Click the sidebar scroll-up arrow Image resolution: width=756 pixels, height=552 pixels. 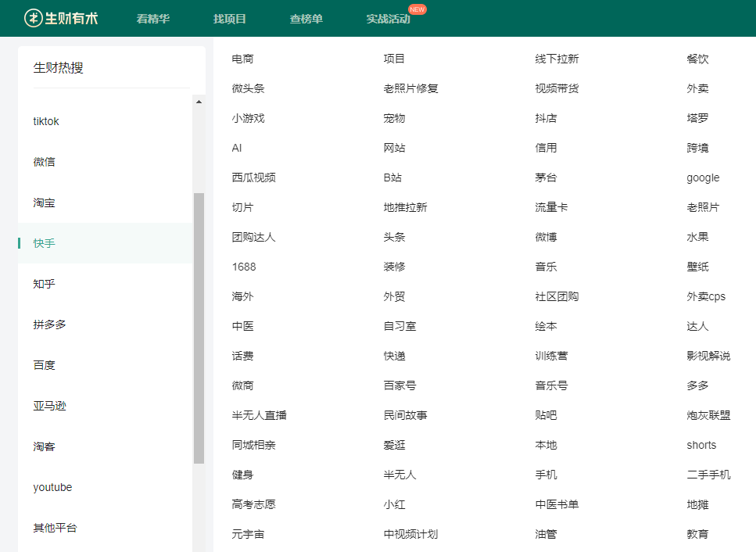coord(199,102)
